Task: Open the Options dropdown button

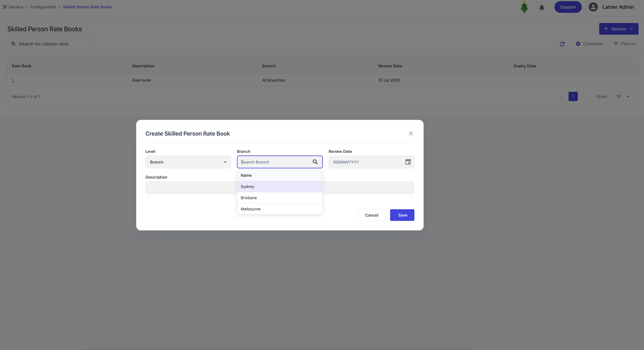Action: point(619,29)
